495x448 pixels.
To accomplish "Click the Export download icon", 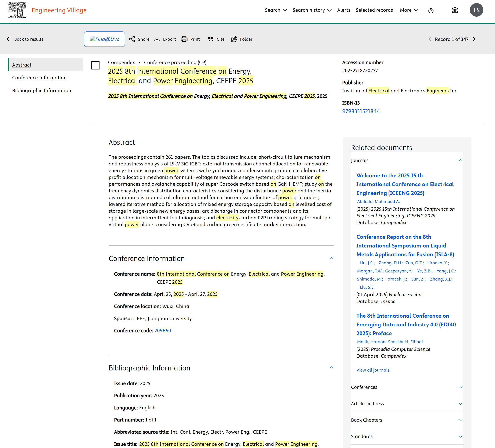I will click(157, 39).
